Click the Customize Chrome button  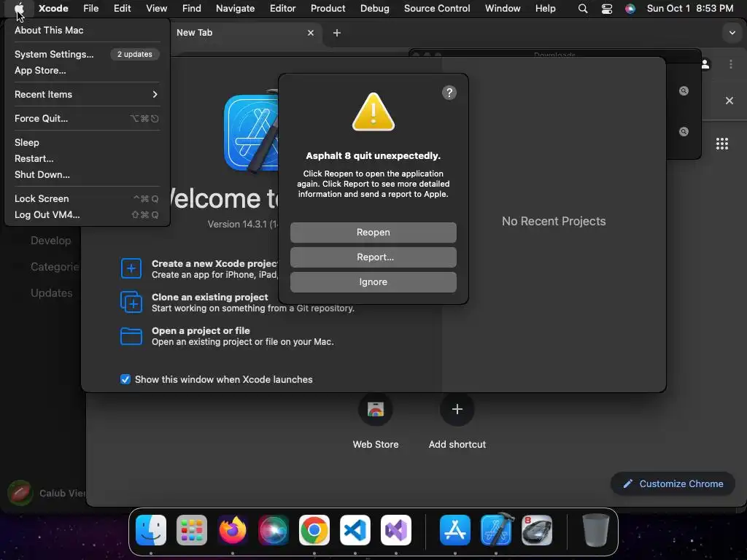[673, 484]
